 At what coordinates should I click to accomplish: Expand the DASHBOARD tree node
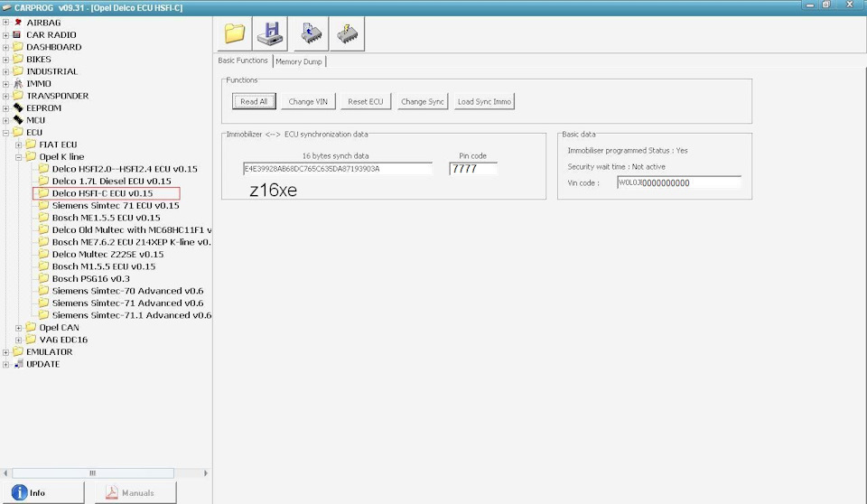coord(5,47)
